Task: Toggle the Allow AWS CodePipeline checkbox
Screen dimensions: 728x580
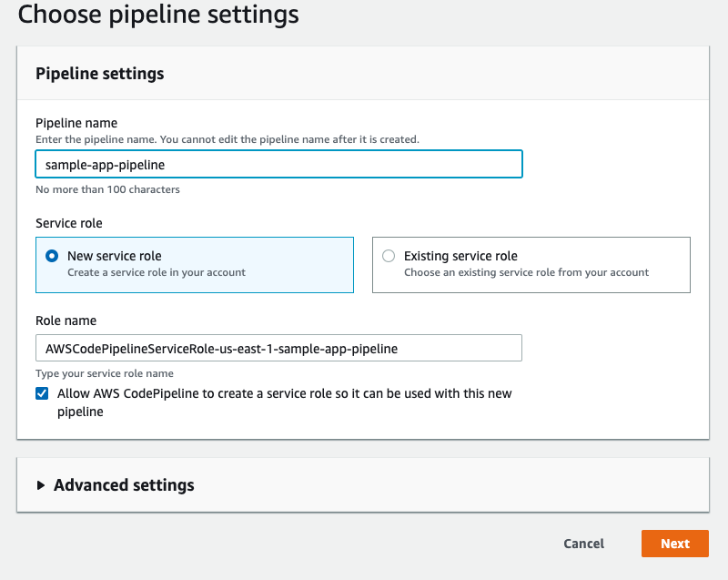Action: pos(42,394)
